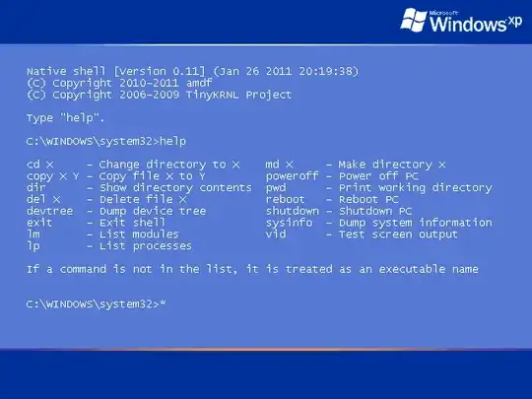The height and width of the screenshot is (399, 532).
Task: Click the typed 'help' command text
Action: tap(172, 141)
